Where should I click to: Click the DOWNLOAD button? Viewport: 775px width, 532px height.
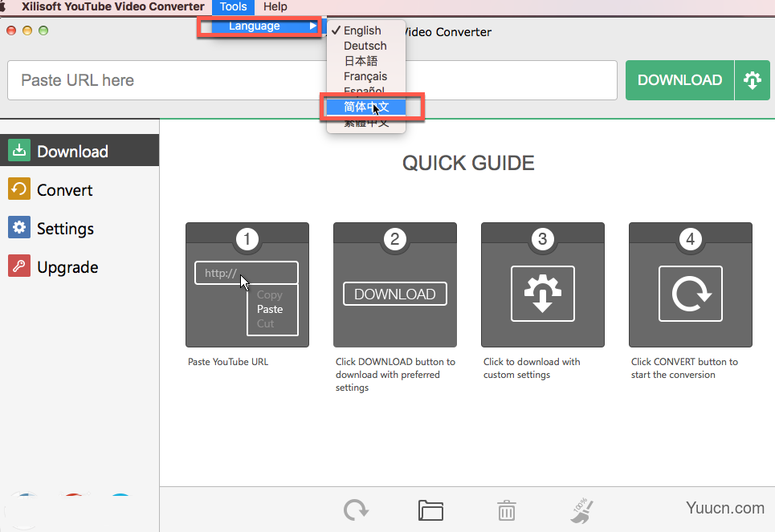click(x=679, y=80)
